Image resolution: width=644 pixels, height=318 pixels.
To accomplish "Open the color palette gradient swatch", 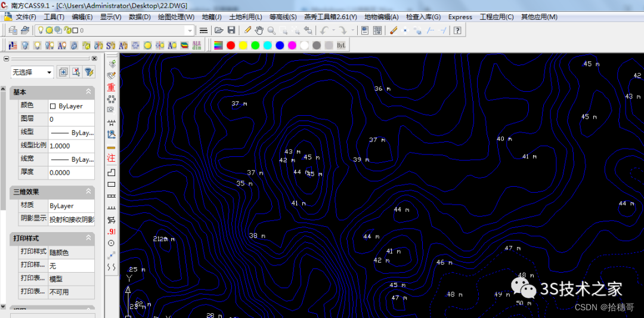I will 218,45.
